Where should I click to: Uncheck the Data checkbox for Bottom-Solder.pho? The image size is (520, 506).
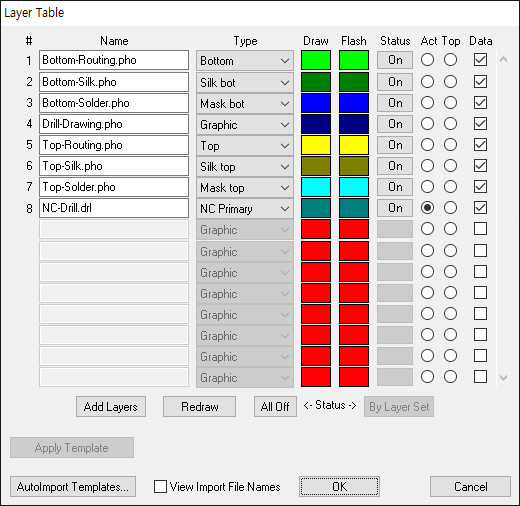tap(480, 103)
